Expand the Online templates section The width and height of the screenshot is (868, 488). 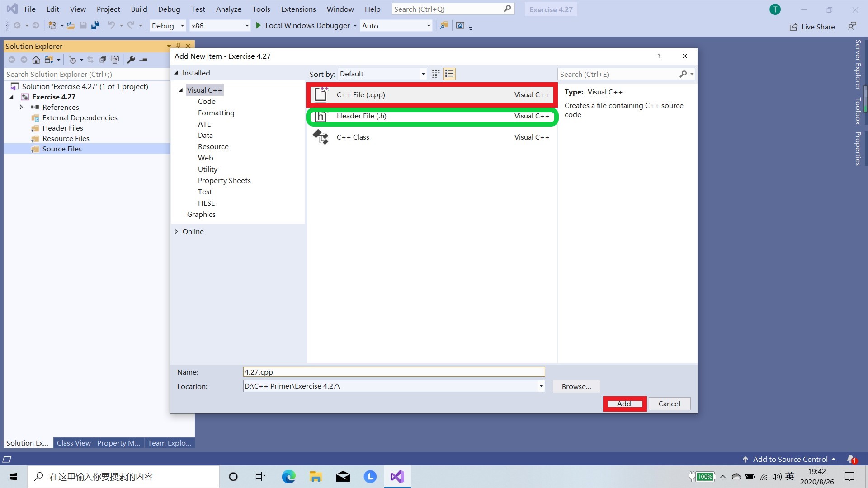tap(176, 231)
